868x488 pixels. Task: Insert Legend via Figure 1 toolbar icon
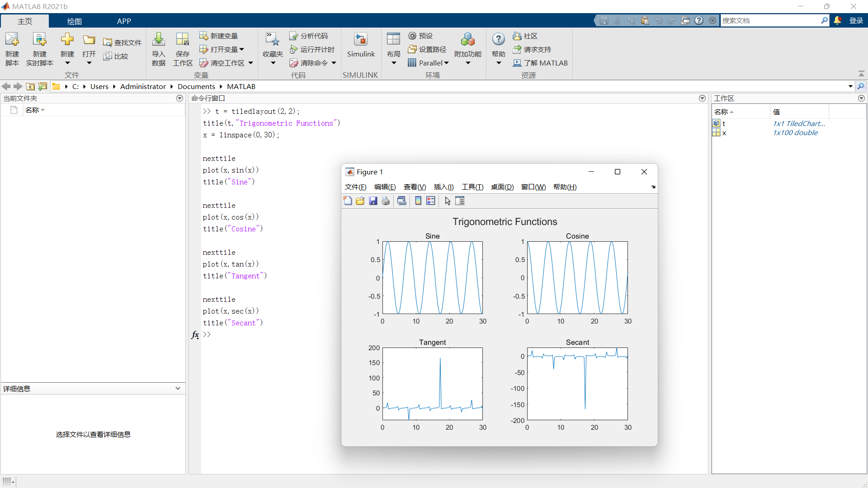[x=431, y=201]
